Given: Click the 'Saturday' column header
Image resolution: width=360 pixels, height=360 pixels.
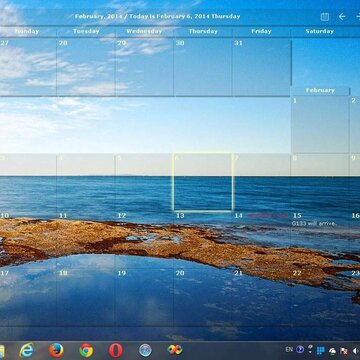Looking at the screenshot, I should [320, 31].
